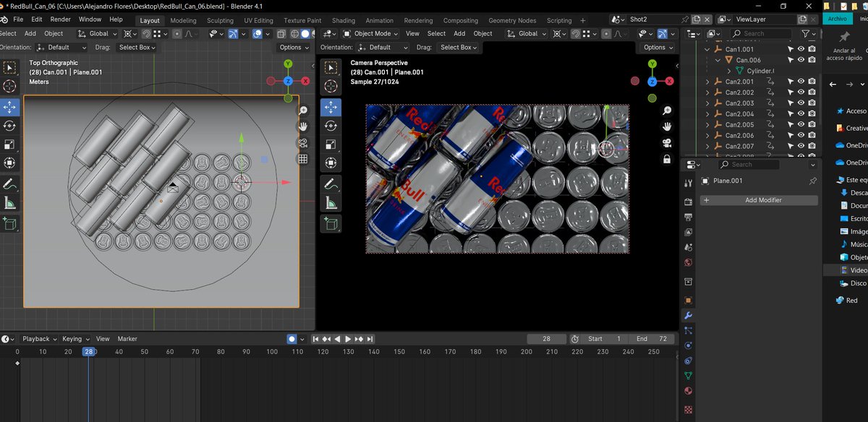Select the Scale tool in left viewport
This screenshot has height=422, width=868.
9,145
